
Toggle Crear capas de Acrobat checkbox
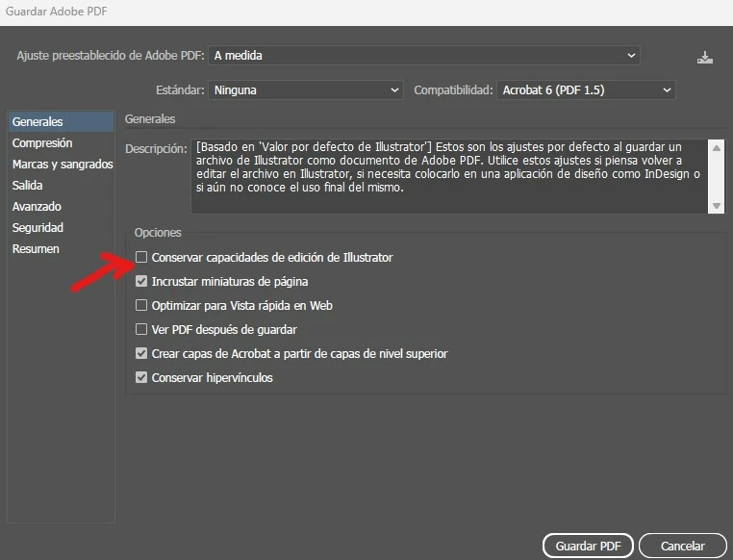tap(141, 353)
